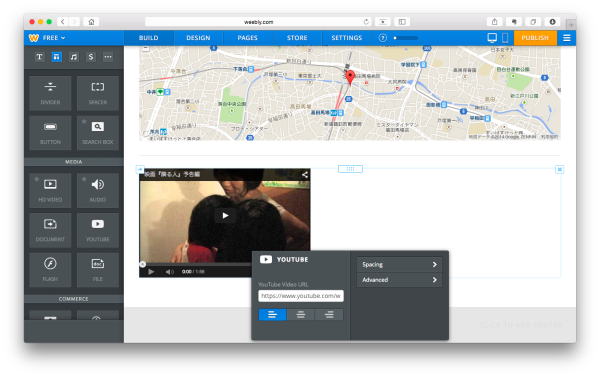This screenshot has width=600, height=377.
Task: Show the Safari sidebar
Action: [x=402, y=22]
